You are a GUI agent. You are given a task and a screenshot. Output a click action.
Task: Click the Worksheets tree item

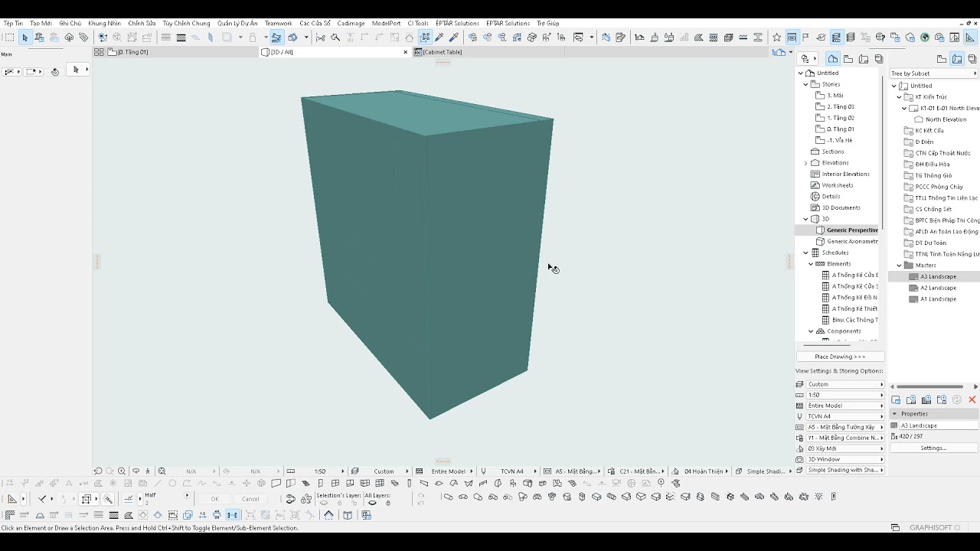(x=837, y=185)
